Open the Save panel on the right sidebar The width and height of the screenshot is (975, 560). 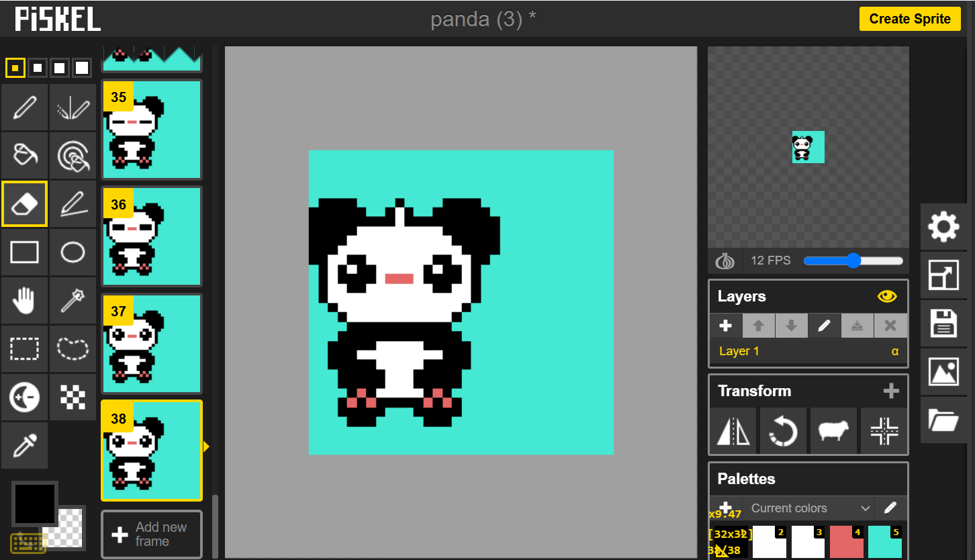tap(944, 324)
